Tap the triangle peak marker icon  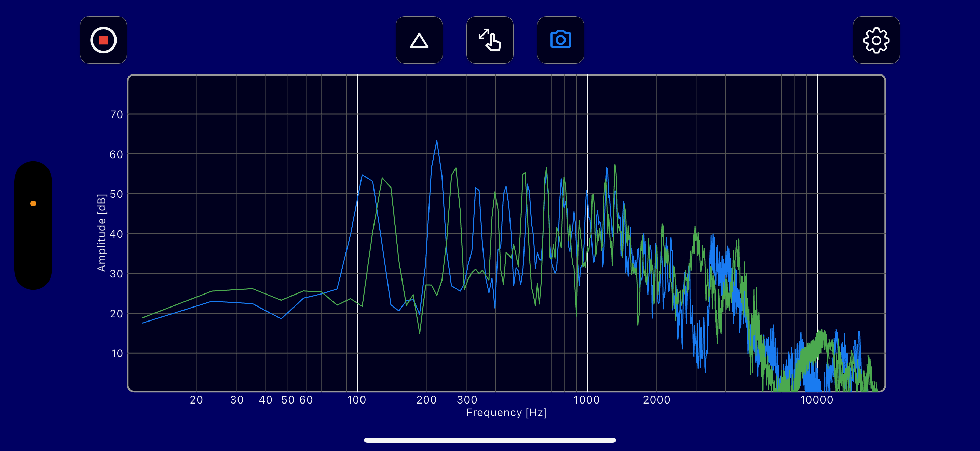point(419,40)
